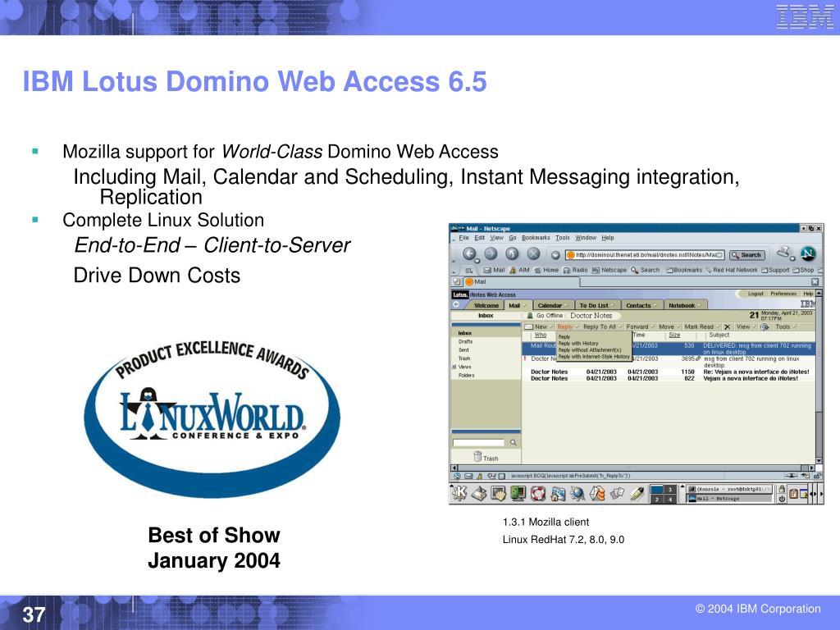Open the Bookmarks menu in the menu bar
The width and height of the screenshot is (840, 630).
pos(536,238)
